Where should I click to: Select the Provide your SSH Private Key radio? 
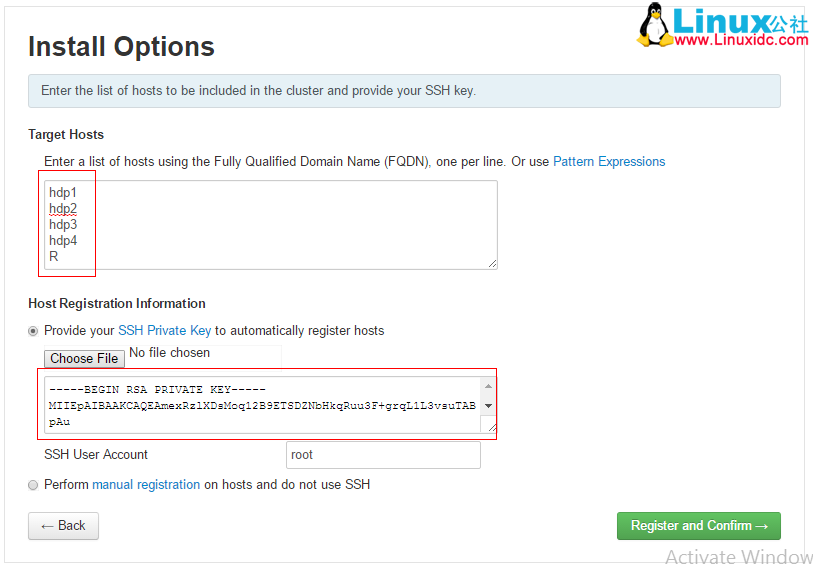[x=34, y=331]
